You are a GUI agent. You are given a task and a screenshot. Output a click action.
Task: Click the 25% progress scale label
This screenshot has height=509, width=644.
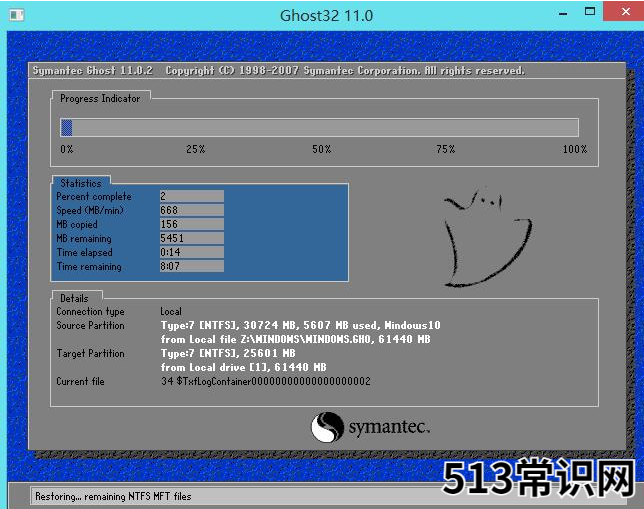[196, 149]
